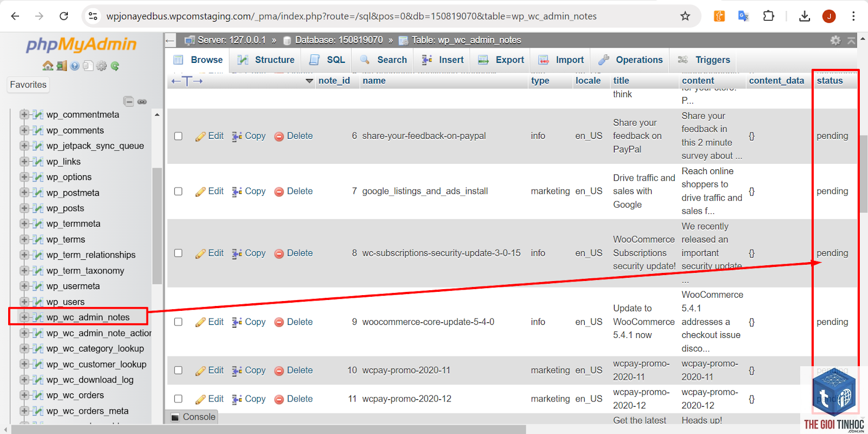Open the SQL tab
The height and width of the screenshot is (434, 868).
pyautogui.click(x=327, y=60)
